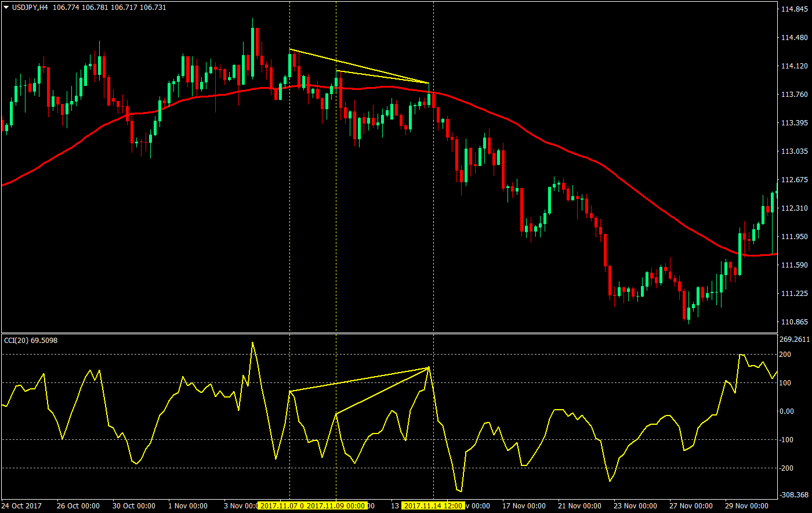Click the -308.368 CCI scale minimum

pos(795,495)
